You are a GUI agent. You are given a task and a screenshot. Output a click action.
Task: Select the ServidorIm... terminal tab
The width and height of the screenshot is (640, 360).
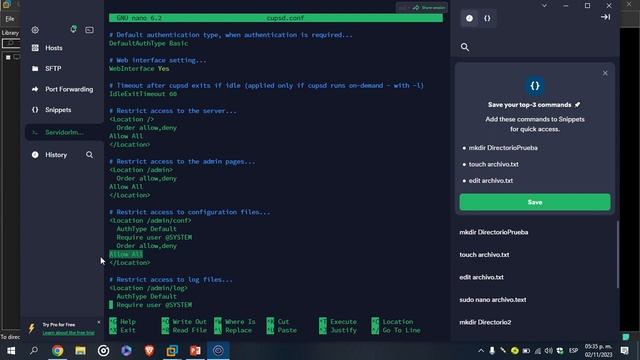[x=64, y=132]
